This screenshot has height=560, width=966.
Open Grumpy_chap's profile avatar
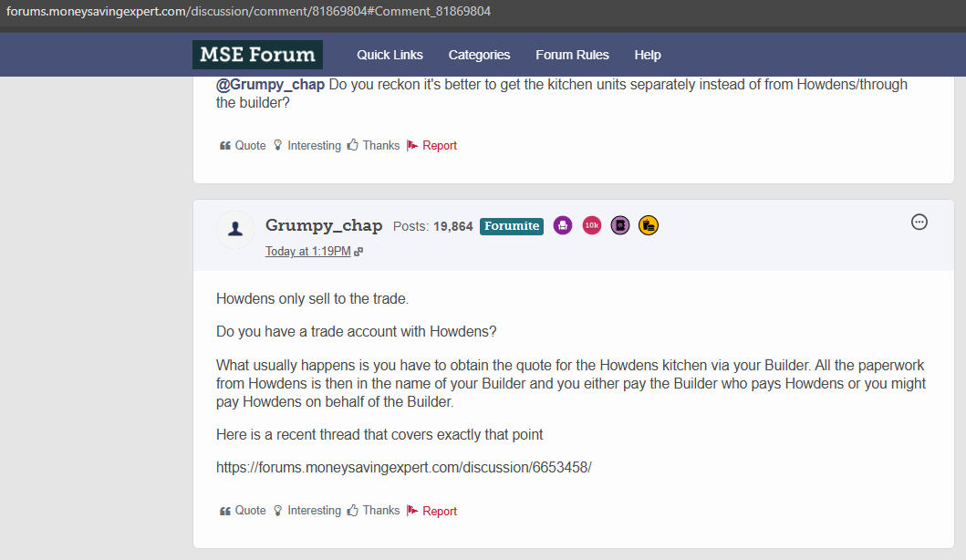[x=235, y=229]
